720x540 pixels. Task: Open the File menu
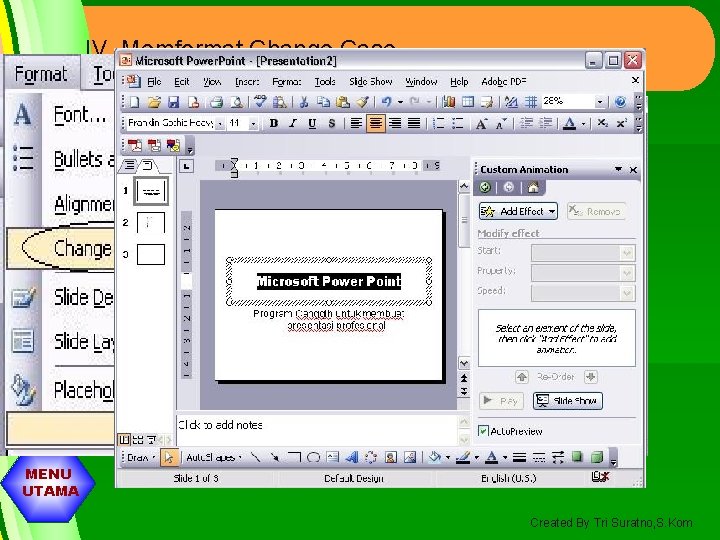[154, 82]
